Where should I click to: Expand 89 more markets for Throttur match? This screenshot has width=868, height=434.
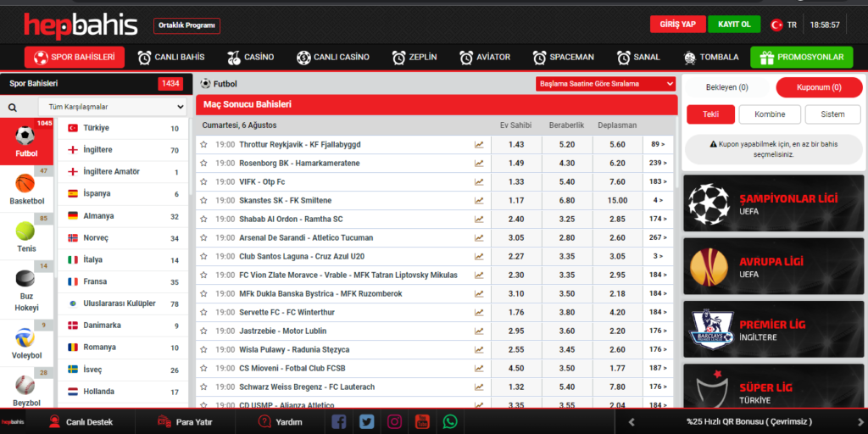[x=658, y=144]
